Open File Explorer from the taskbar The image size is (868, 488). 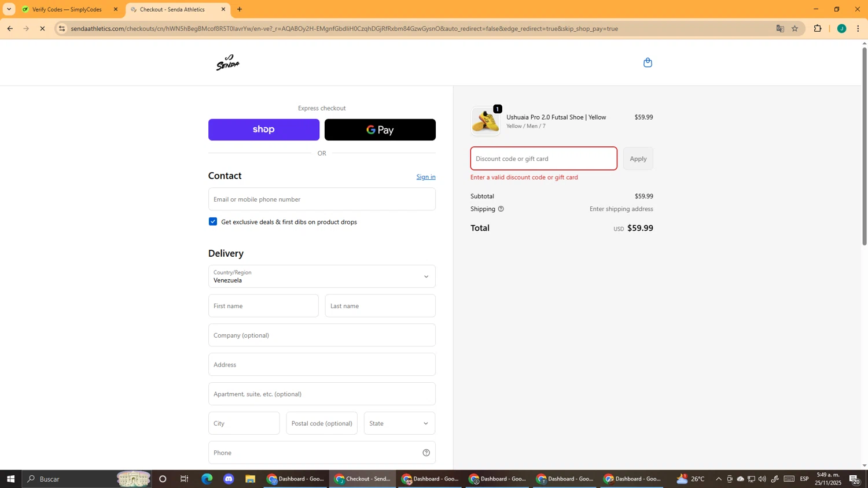(x=250, y=479)
